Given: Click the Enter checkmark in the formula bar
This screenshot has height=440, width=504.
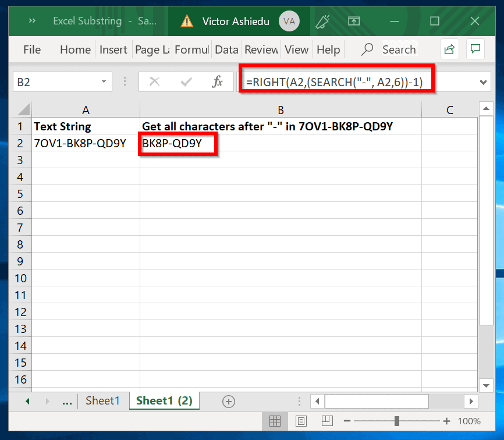Looking at the screenshot, I should (x=186, y=81).
